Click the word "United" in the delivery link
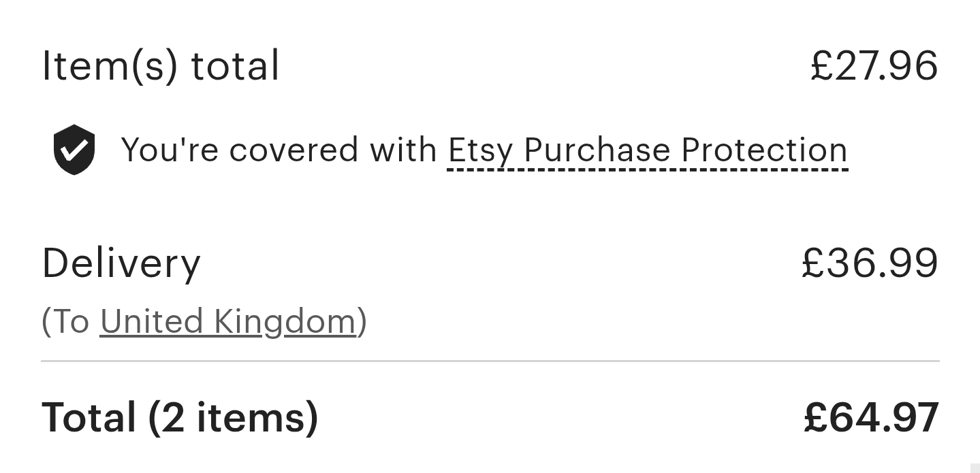The image size is (980, 473). tap(151, 321)
